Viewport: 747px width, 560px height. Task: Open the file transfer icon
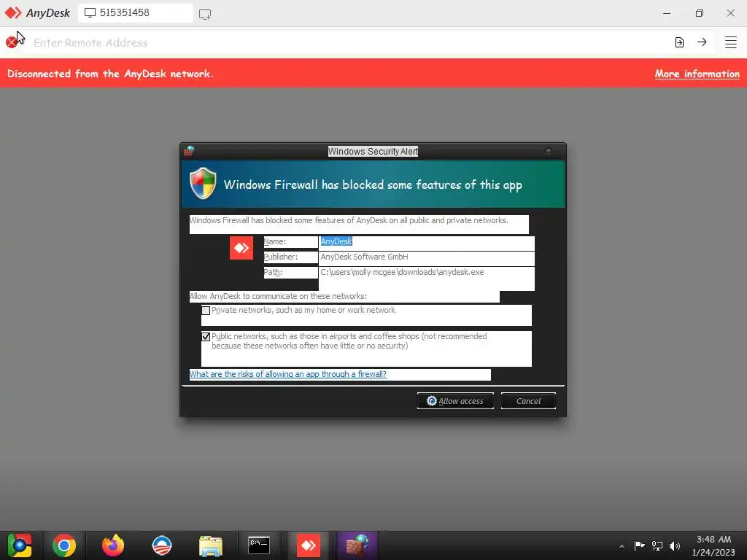click(x=679, y=42)
